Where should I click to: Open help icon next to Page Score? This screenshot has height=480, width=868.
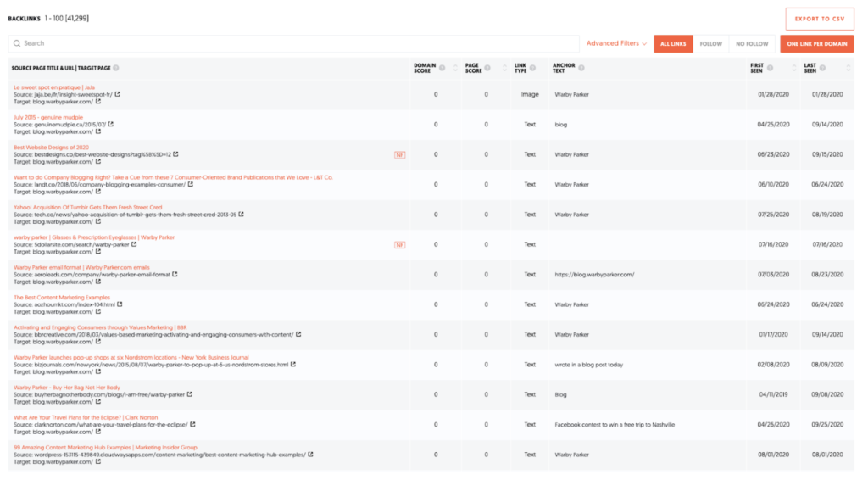[x=487, y=68]
